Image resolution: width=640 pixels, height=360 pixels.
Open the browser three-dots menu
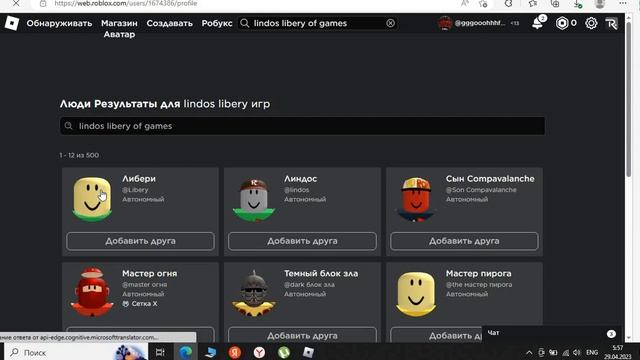click(x=622, y=3)
